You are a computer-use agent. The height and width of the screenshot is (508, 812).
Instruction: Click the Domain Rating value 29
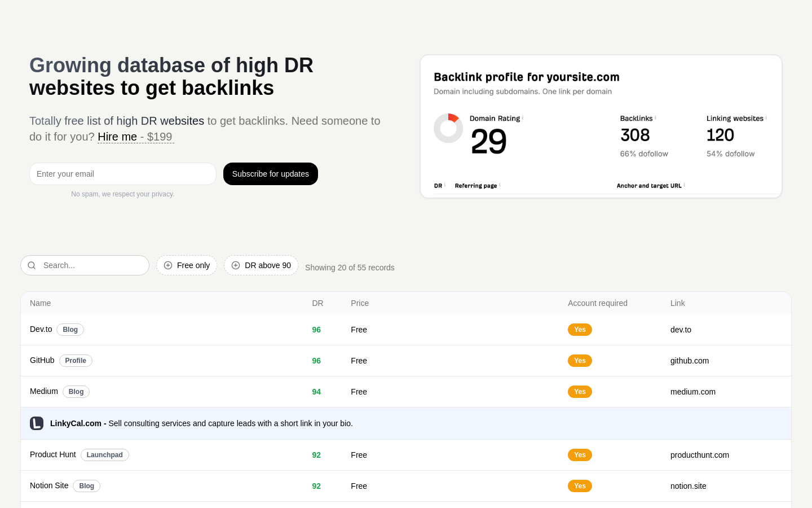pos(488,141)
